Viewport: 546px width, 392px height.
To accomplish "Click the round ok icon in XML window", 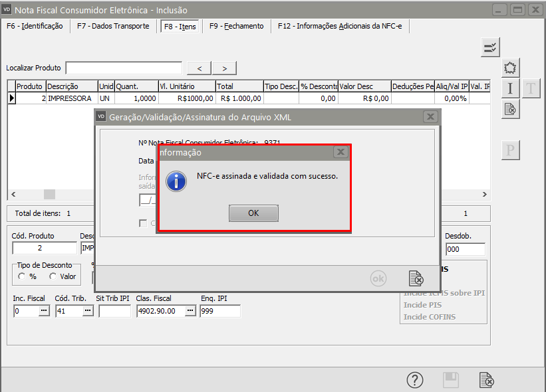I will [x=378, y=278].
